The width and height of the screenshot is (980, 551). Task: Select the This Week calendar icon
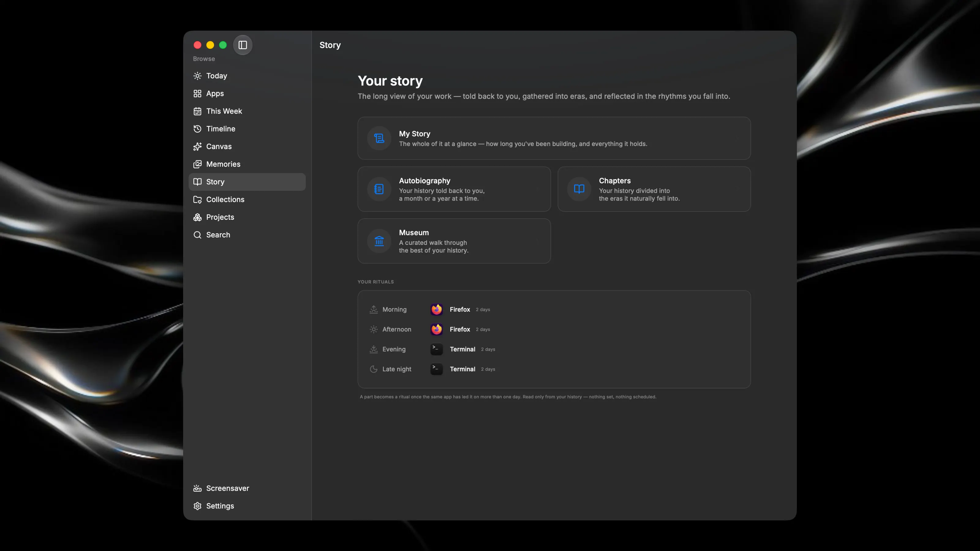click(197, 111)
